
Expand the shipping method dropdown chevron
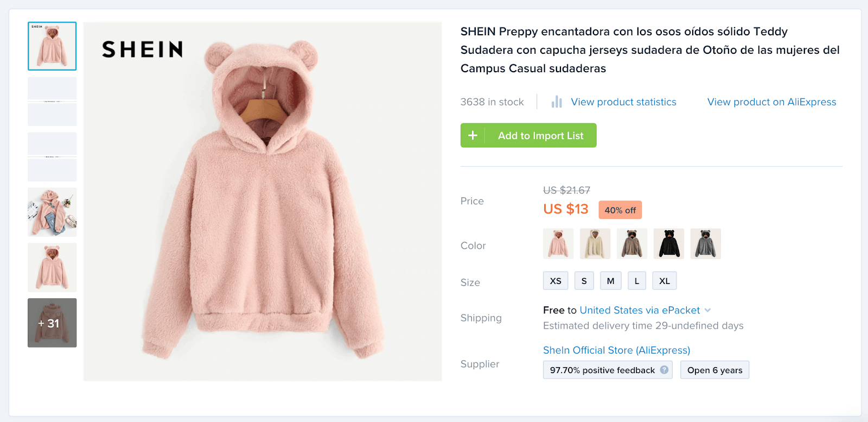(x=707, y=310)
